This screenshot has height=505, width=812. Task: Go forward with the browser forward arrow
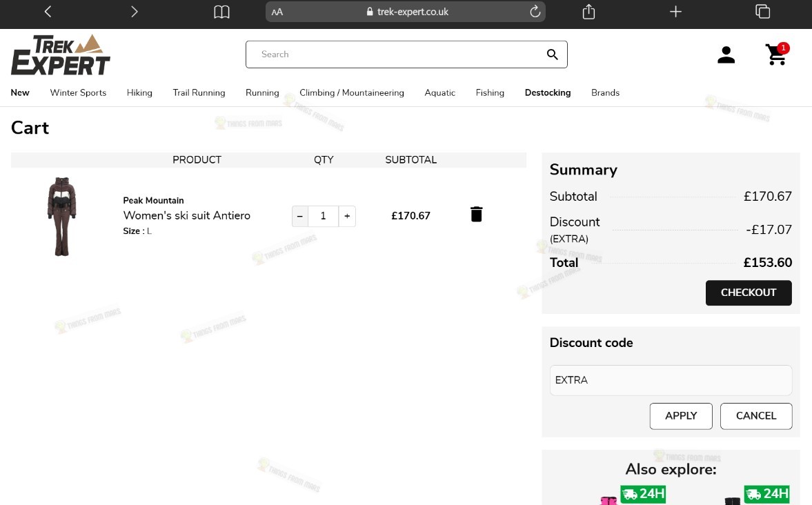(134, 12)
